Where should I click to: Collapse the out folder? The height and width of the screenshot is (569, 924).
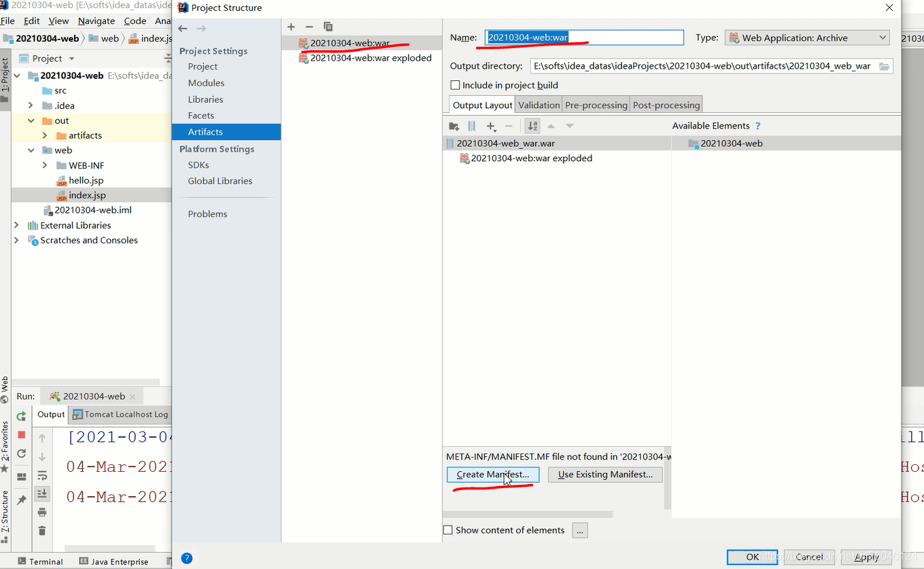point(31,120)
